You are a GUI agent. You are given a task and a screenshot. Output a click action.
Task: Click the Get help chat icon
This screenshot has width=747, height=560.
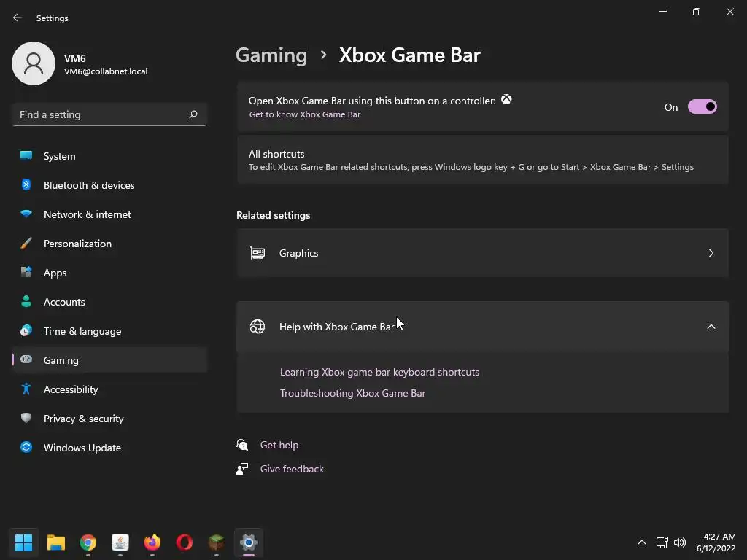(242, 445)
